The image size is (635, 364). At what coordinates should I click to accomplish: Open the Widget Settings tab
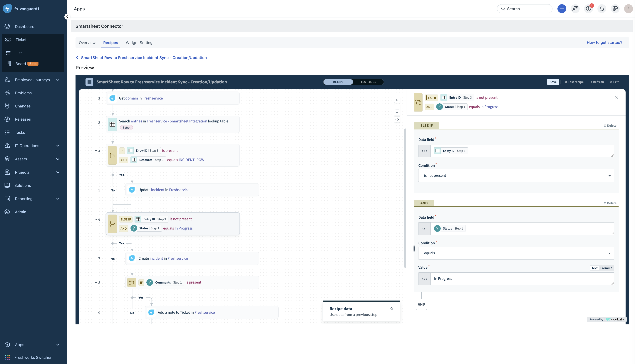point(140,43)
